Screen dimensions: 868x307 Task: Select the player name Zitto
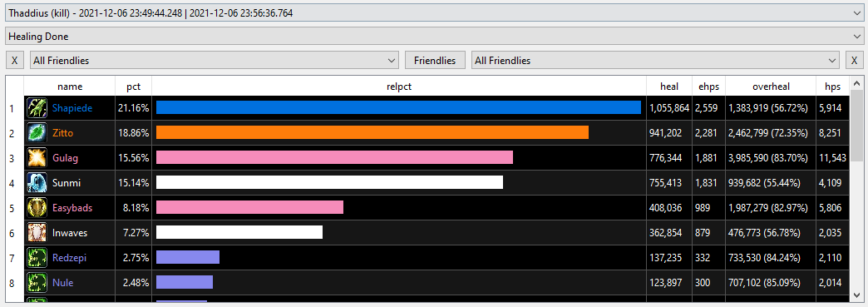(x=62, y=133)
